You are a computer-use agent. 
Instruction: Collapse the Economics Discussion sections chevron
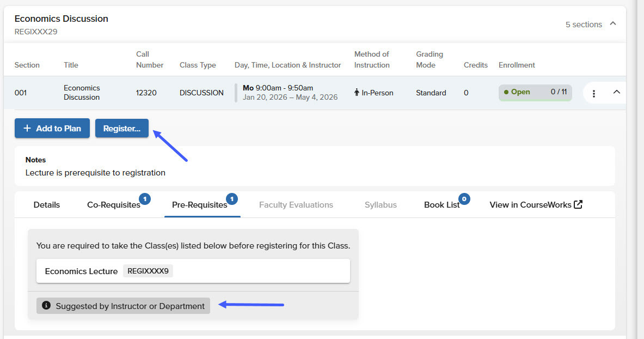coord(613,24)
